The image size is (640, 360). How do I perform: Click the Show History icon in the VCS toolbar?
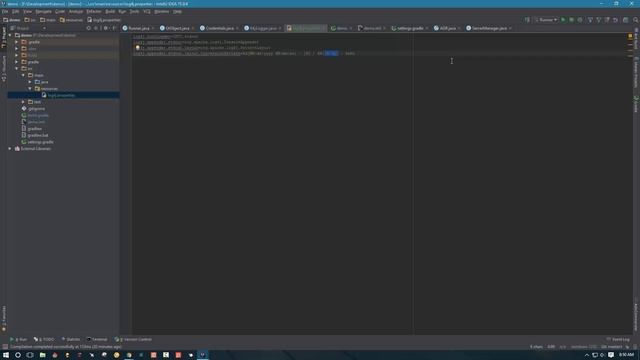[607, 20]
